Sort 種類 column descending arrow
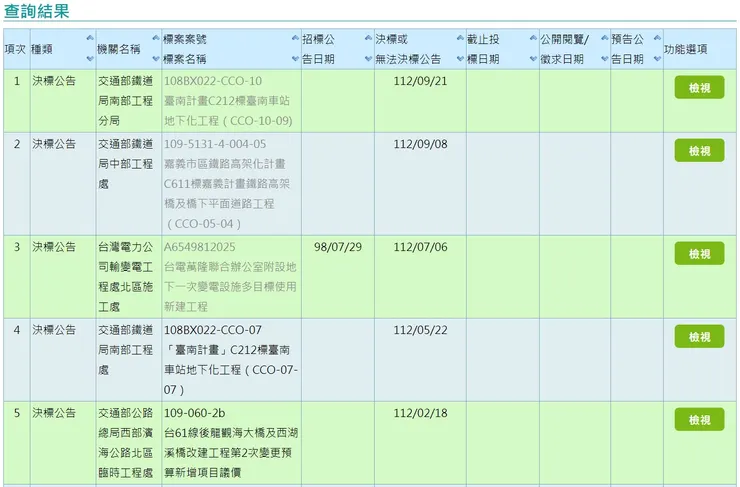Viewport: 740px width, 487px height. (x=90, y=59)
